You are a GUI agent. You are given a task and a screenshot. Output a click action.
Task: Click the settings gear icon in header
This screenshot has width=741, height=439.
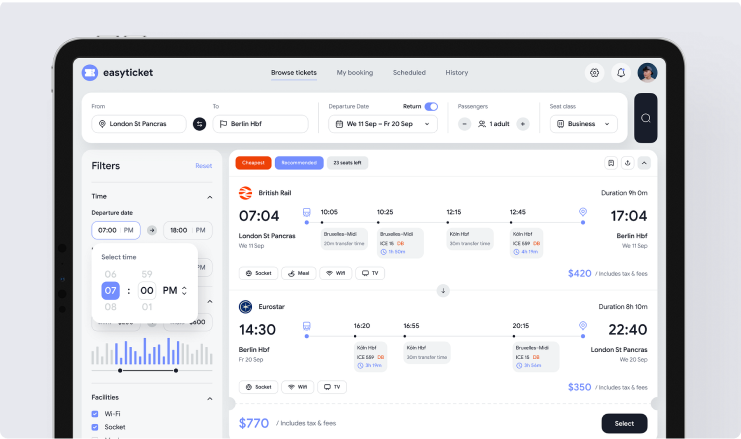click(594, 73)
